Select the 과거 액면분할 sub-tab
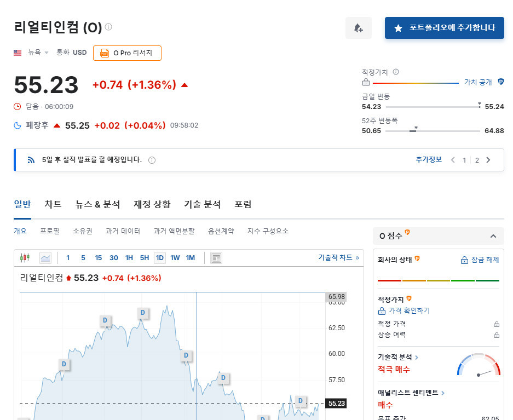 [x=174, y=231]
